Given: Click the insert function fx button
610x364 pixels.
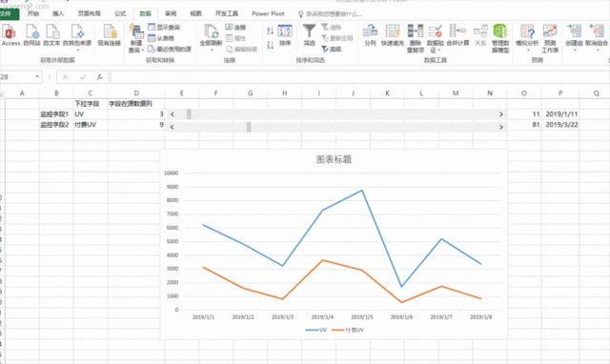Looking at the screenshot, I should pyautogui.click(x=99, y=77).
